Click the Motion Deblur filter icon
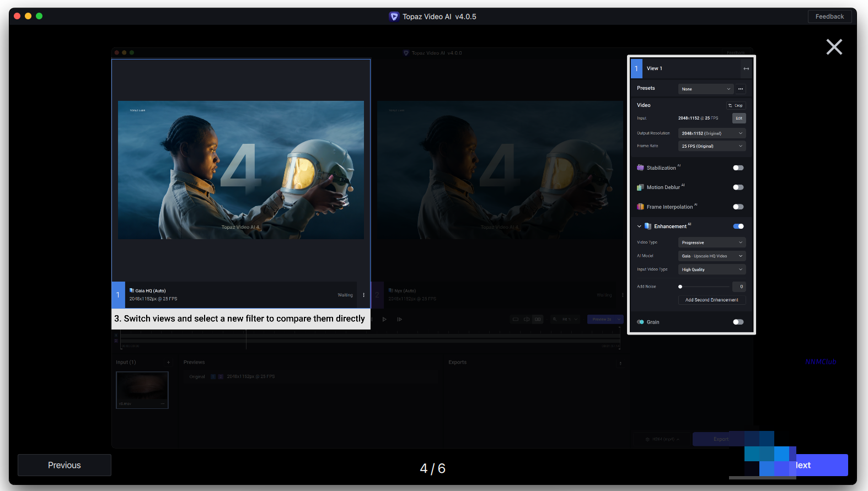Image resolution: width=868 pixels, height=491 pixels. tap(640, 187)
